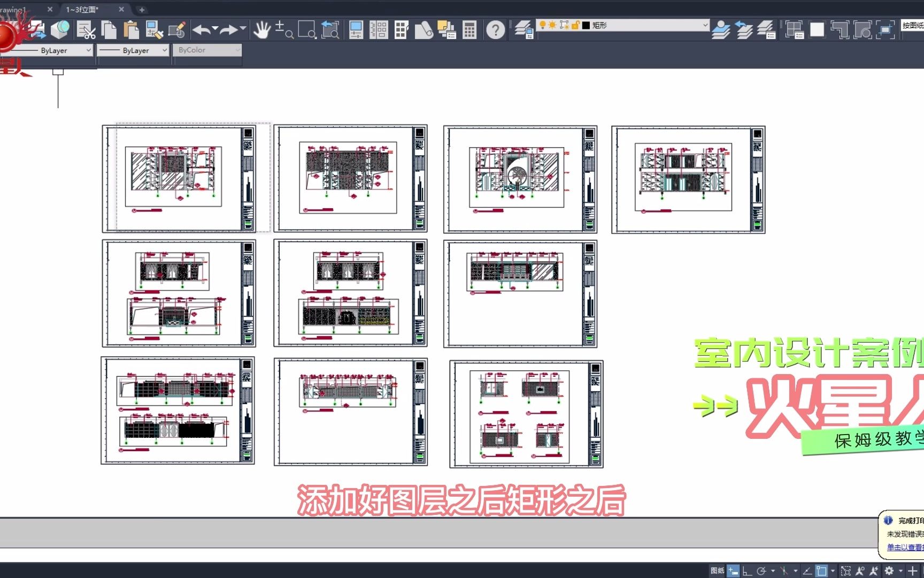Toggle Polar Tracking in status bar
Screen dimensions: 924x578
(761, 571)
